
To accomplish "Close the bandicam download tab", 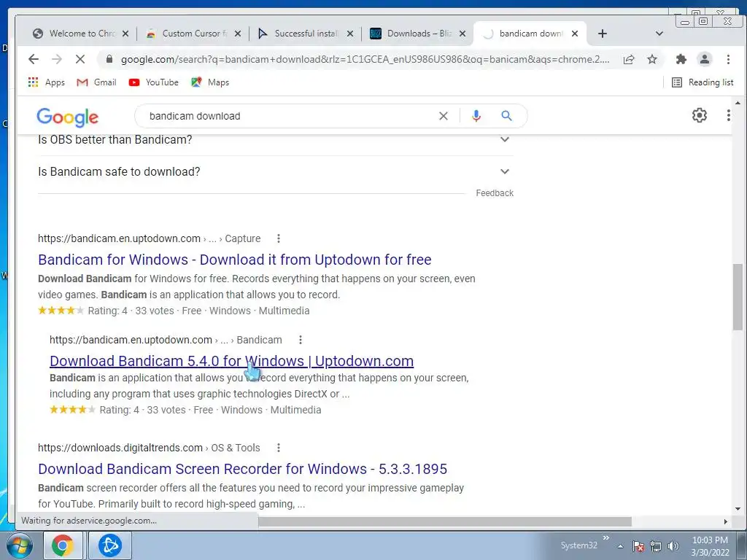I will [575, 34].
